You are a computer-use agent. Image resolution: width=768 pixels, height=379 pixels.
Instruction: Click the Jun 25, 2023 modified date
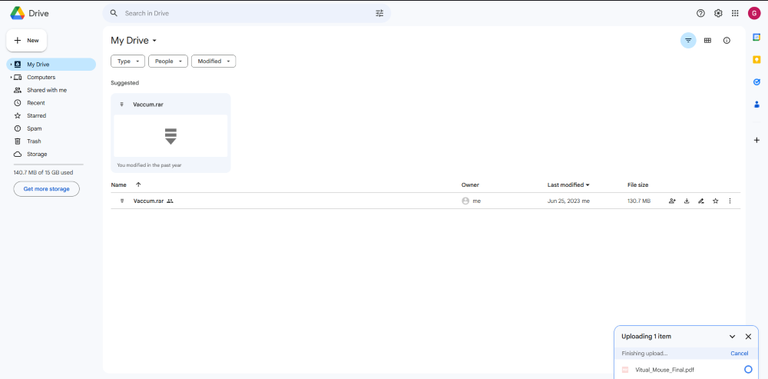[x=568, y=201]
